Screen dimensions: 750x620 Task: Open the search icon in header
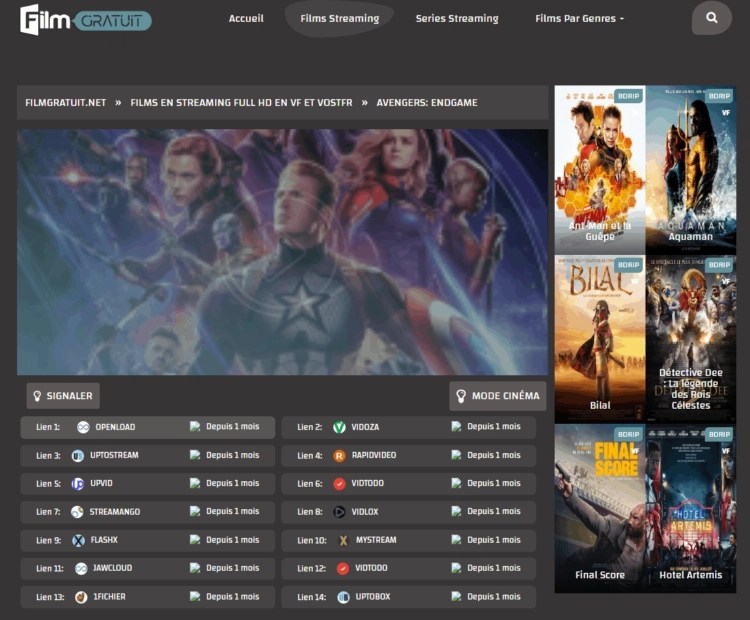712,18
